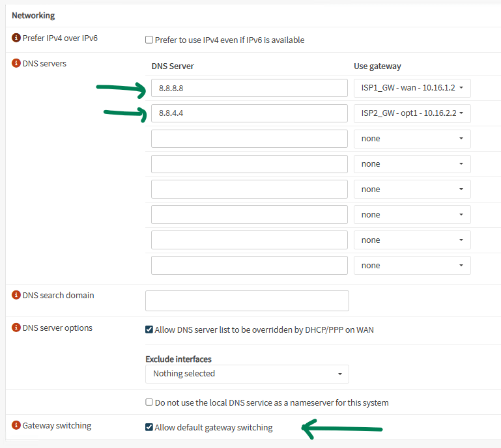Click the info icon for DNS search domain
The height and width of the screenshot is (448, 501).
pyautogui.click(x=16, y=296)
